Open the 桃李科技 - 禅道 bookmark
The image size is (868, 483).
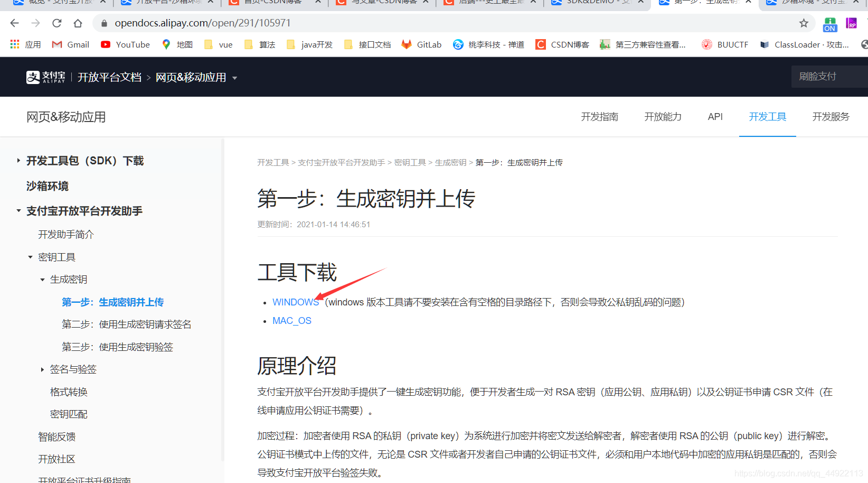pyautogui.click(x=488, y=44)
